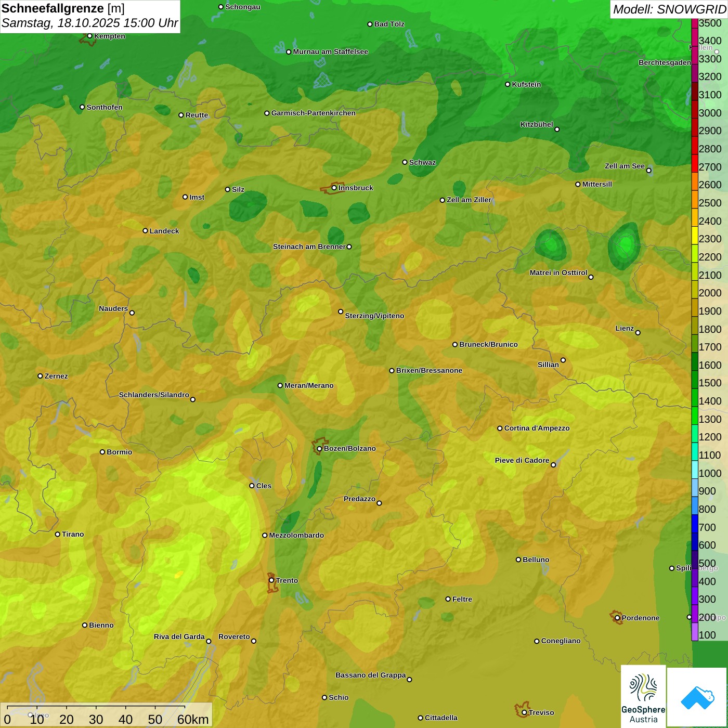Image resolution: width=728 pixels, height=728 pixels.
Task: Click the legend value 1600
Action: tap(710, 365)
